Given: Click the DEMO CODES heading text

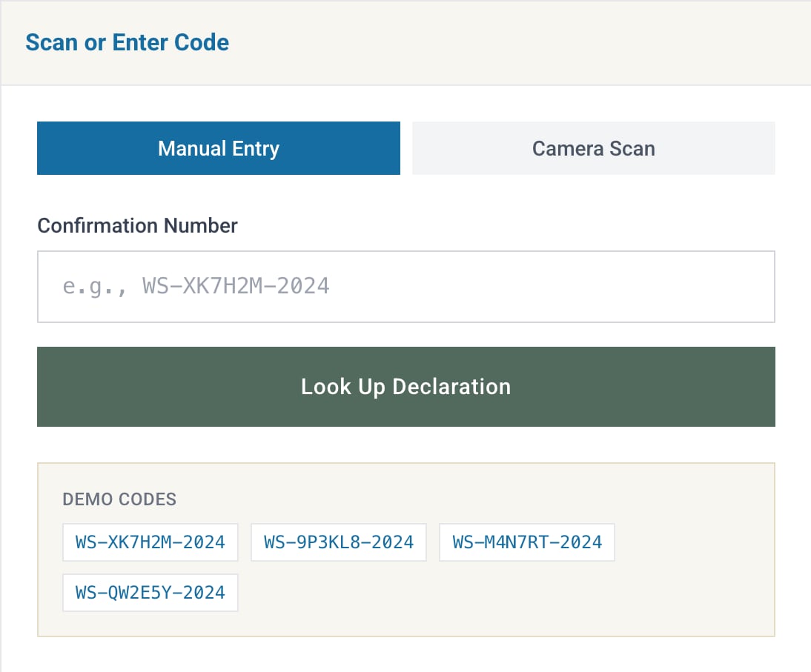Looking at the screenshot, I should [x=119, y=499].
